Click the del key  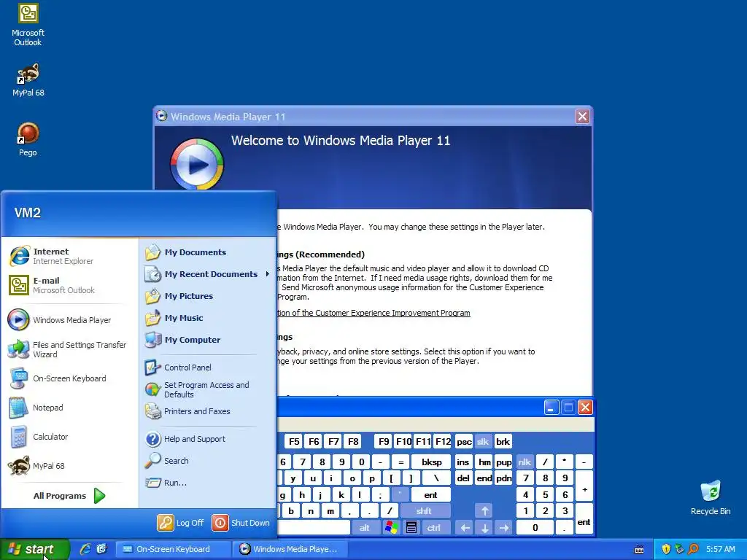tap(463, 478)
